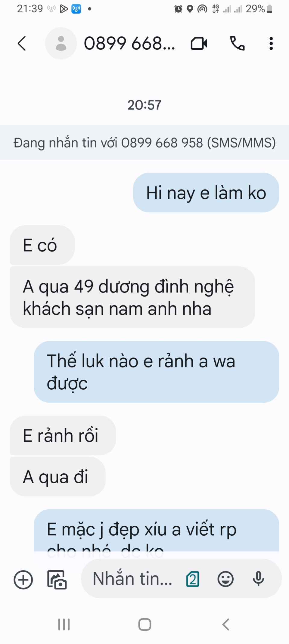Screen dimensions: 289x644
Task: Tap the Android home button
Action: [144, 624]
